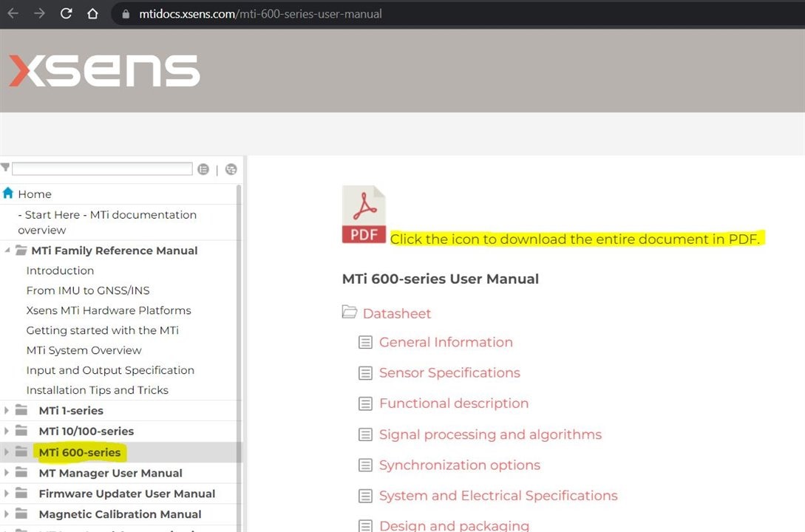Click the folder icon of MTi 600-series
The image size is (805, 532).
point(21,451)
